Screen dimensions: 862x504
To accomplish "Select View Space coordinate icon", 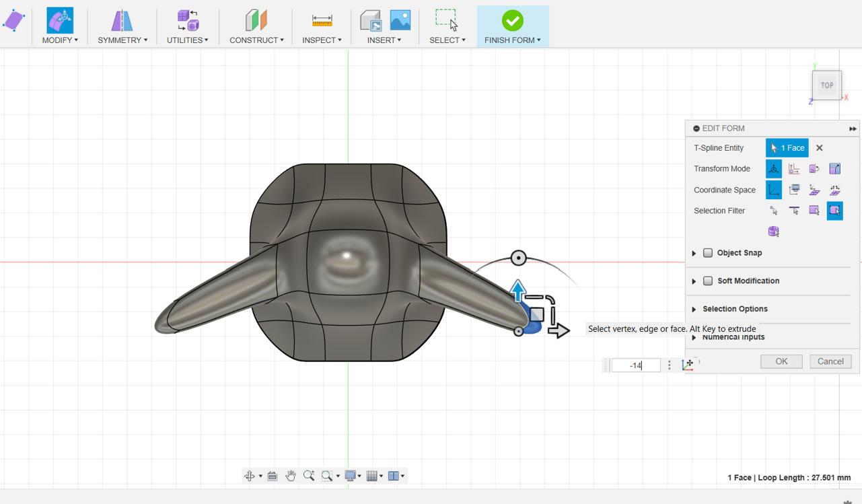I will point(794,190).
